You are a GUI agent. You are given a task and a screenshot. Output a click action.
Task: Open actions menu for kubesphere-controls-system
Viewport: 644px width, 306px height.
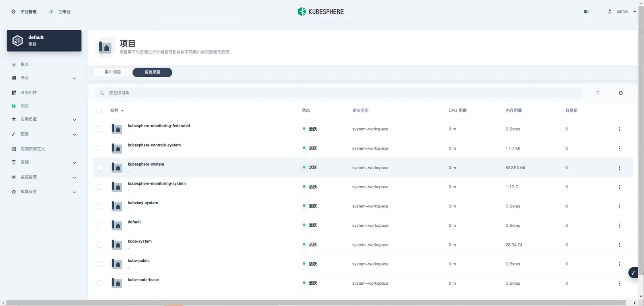click(x=619, y=148)
